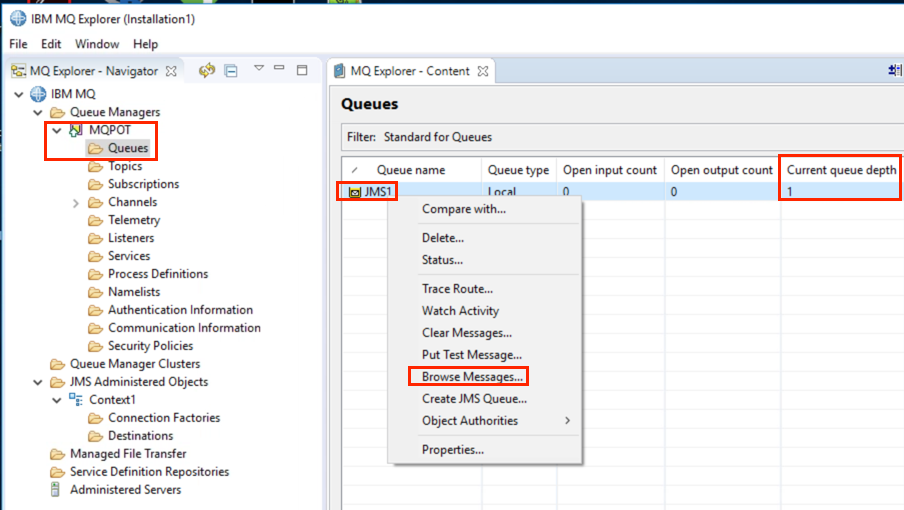Collapse the IBM MQ tree node
The height and width of the screenshot is (510, 904).
click(19, 94)
